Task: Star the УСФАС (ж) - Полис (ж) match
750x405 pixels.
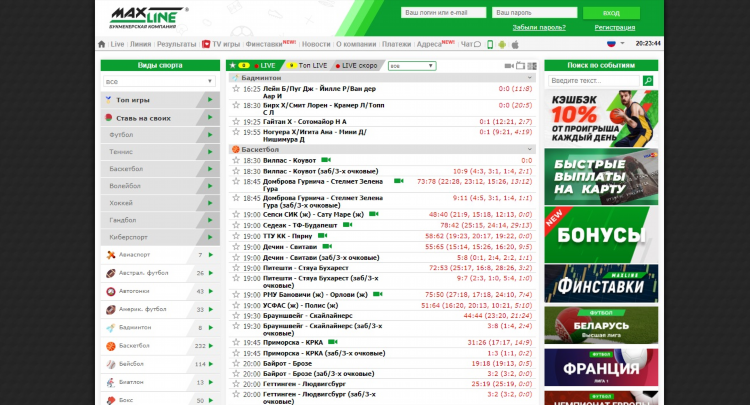Action: pyautogui.click(x=236, y=305)
